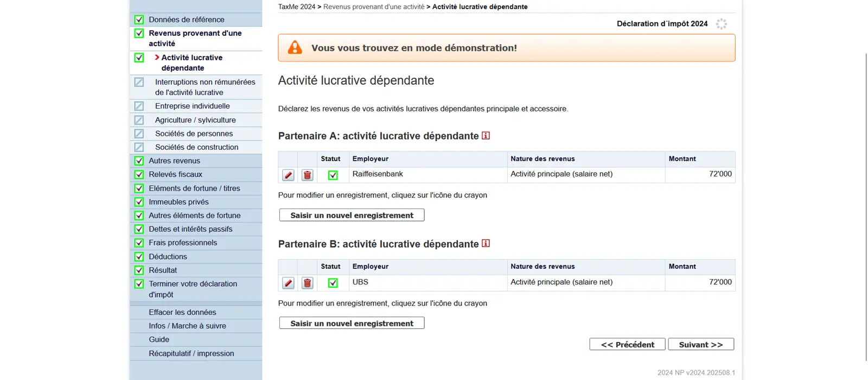Open Données de référence section
Image resolution: width=868 pixels, height=380 pixels.
click(x=187, y=20)
